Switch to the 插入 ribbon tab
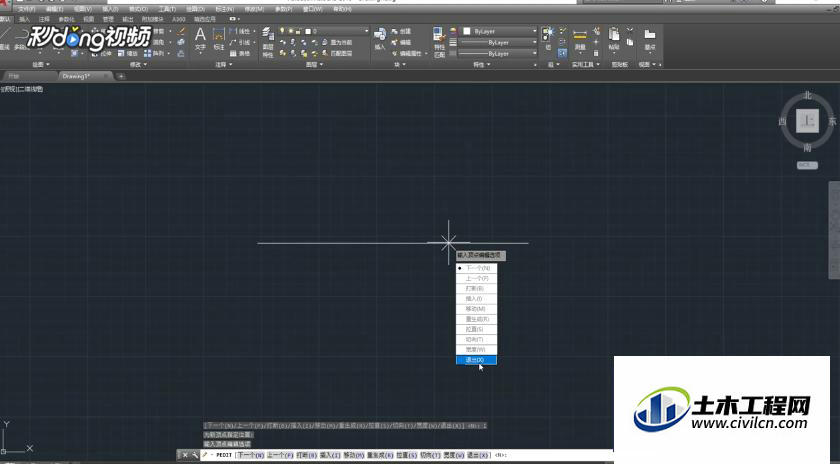Image resolution: width=840 pixels, height=464 pixels. pyautogui.click(x=25, y=19)
